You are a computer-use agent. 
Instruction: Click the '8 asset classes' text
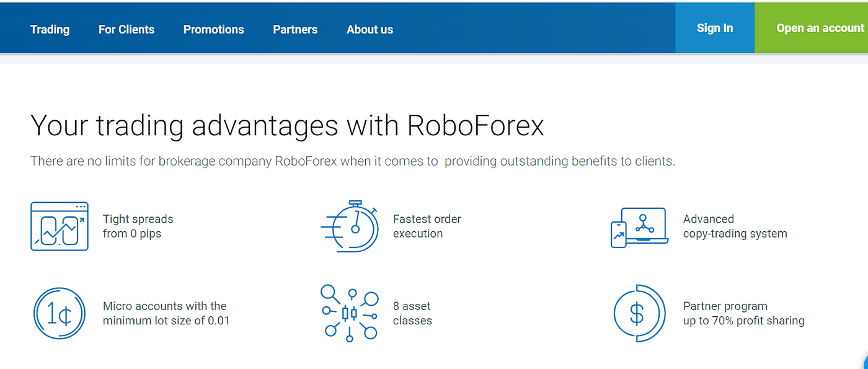point(412,313)
